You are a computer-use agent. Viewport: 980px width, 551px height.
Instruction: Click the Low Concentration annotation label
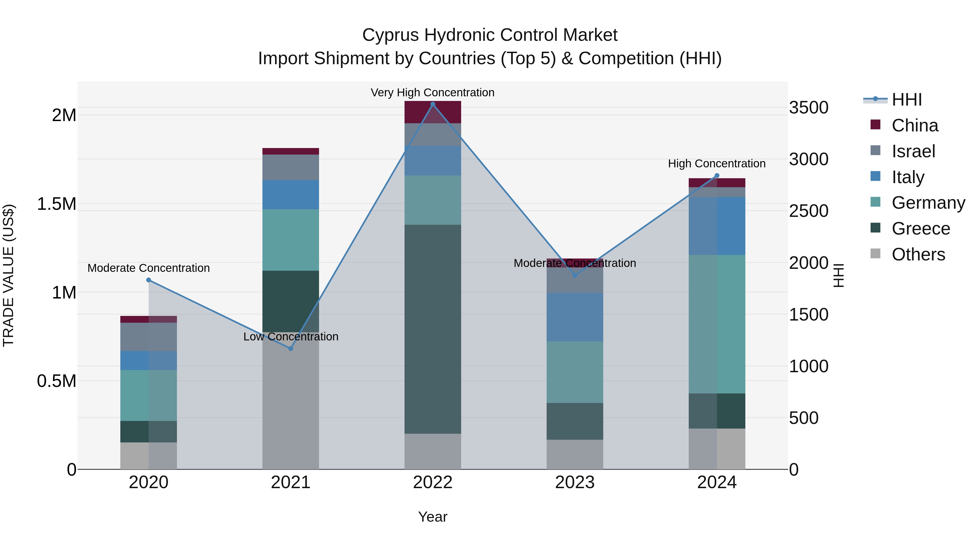click(291, 337)
